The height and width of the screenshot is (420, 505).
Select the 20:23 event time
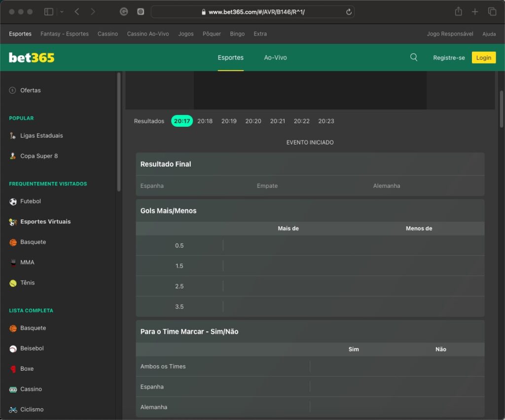tap(326, 121)
